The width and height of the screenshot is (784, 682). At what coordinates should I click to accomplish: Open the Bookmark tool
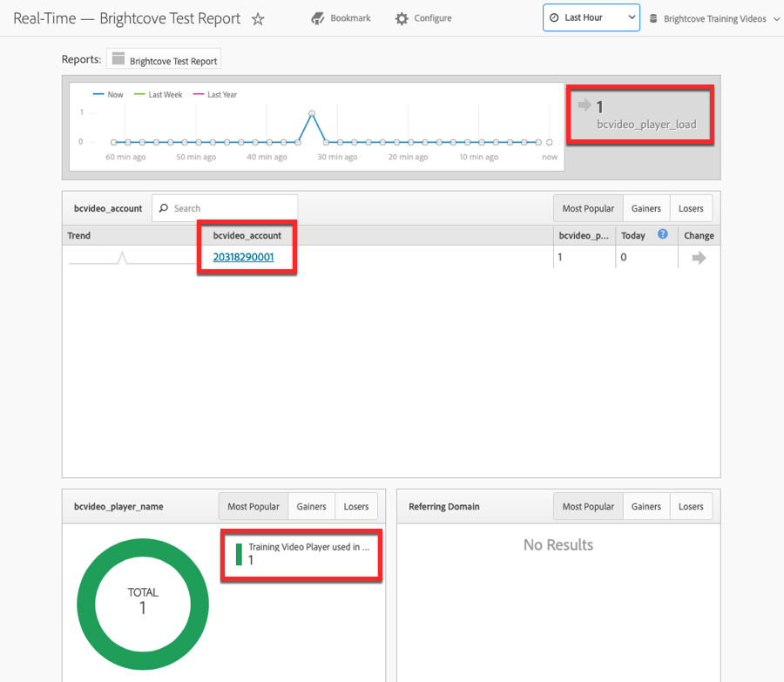click(341, 17)
